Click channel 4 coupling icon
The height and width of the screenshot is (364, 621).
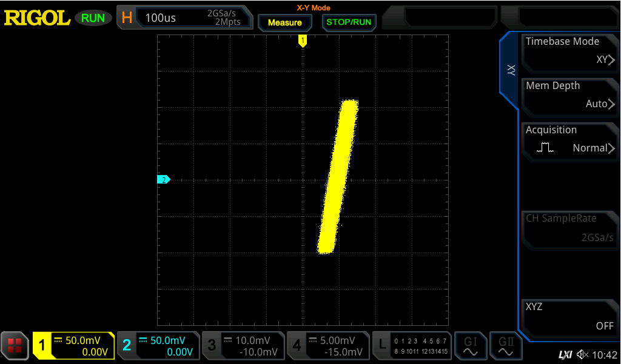coord(313,339)
